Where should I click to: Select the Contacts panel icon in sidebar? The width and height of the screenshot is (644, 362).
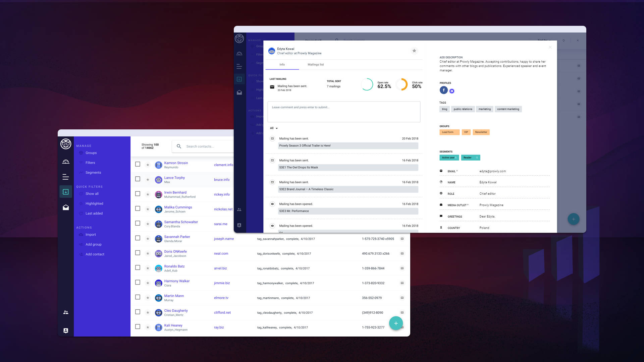pyautogui.click(x=66, y=191)
